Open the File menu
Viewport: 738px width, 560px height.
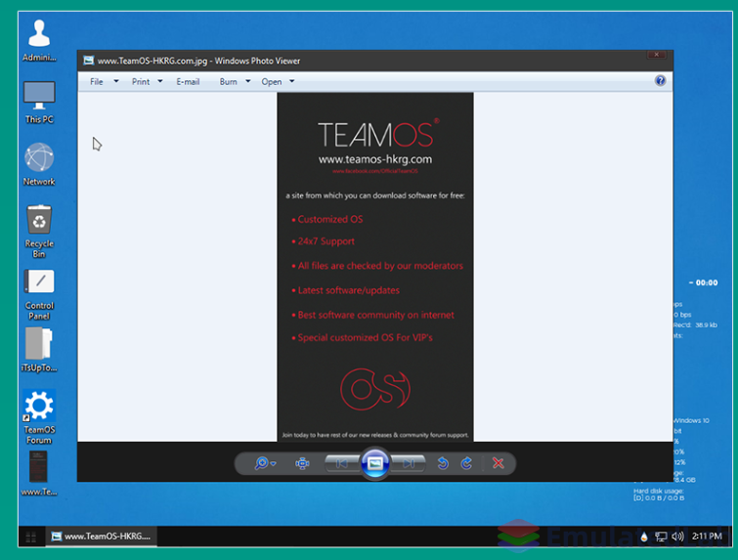pos(97,82)
